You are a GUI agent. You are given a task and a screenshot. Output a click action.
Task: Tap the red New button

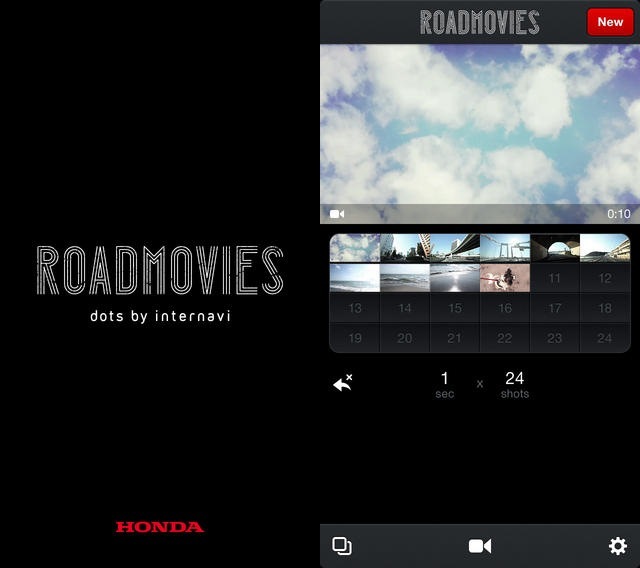(610, 21)
